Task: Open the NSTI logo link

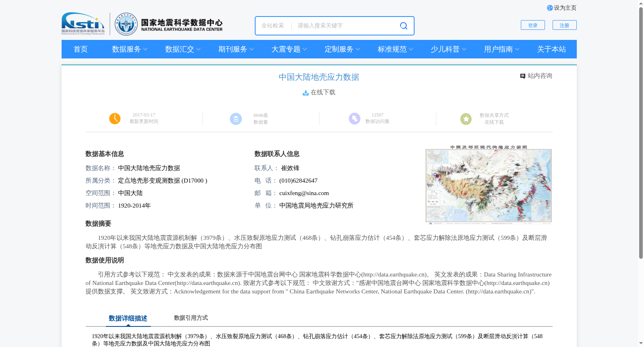Action: (83, 24)
